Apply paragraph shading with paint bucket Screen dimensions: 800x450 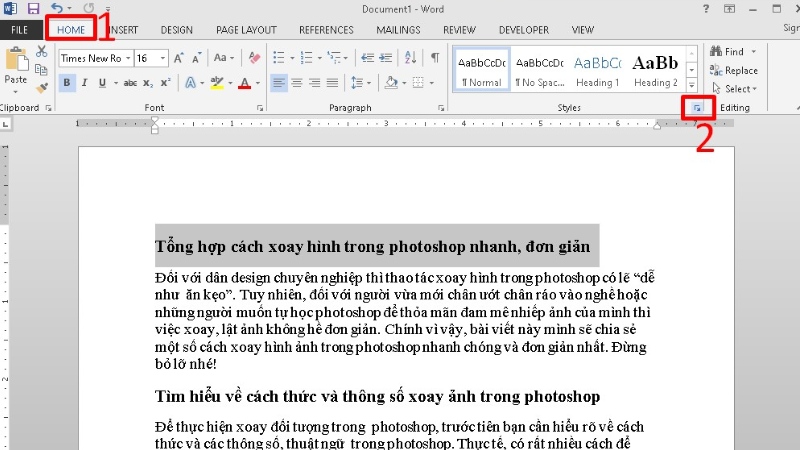point(391,83)
